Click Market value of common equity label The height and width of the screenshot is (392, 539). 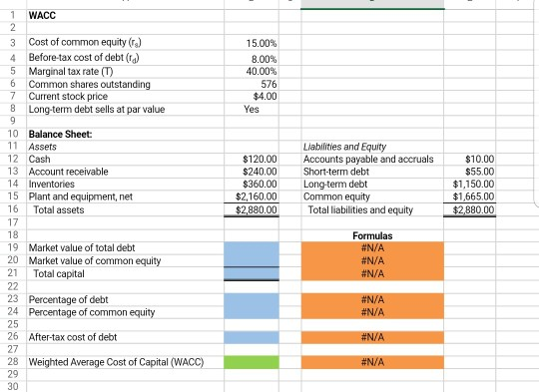click(95, 260)
